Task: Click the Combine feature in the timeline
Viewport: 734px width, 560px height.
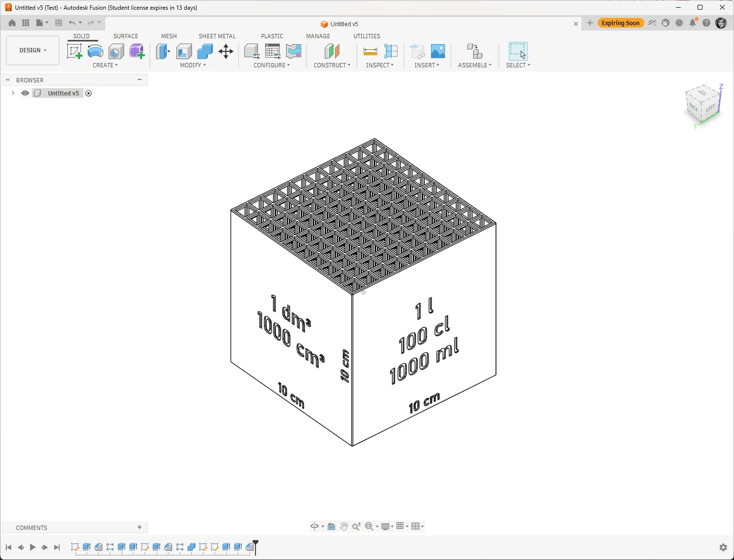Action: [191, 547]
